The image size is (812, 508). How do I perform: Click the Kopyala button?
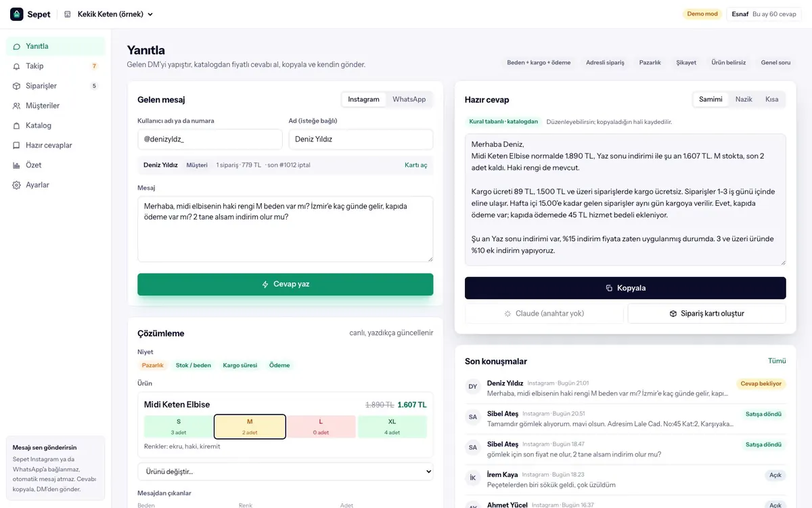(x=625, y=288)
